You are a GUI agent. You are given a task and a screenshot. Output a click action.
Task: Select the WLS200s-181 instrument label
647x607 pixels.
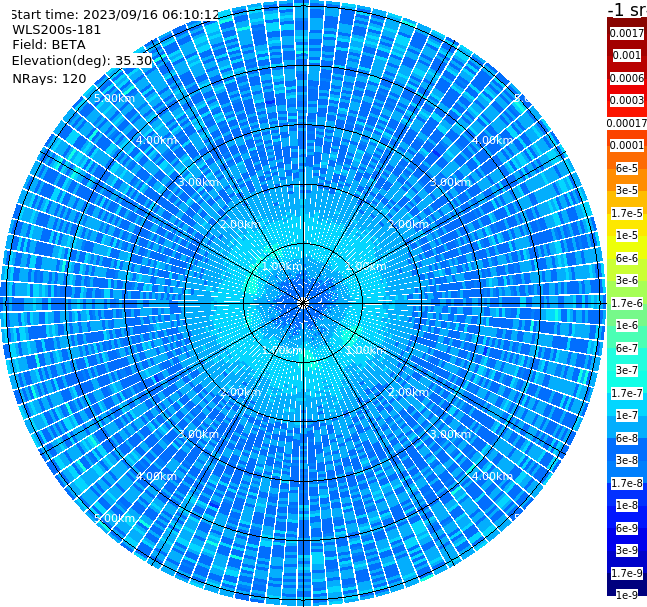[56, 30]
